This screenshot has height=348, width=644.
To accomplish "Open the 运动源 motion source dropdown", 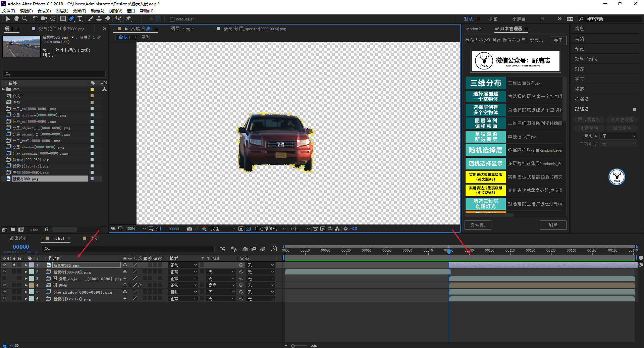I will [x=619, y=136].
